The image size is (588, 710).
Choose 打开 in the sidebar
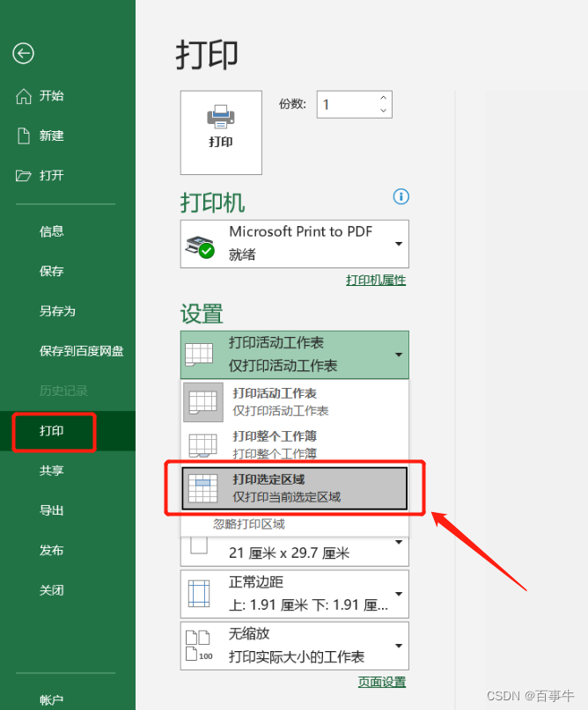click(x=51, y=175)
